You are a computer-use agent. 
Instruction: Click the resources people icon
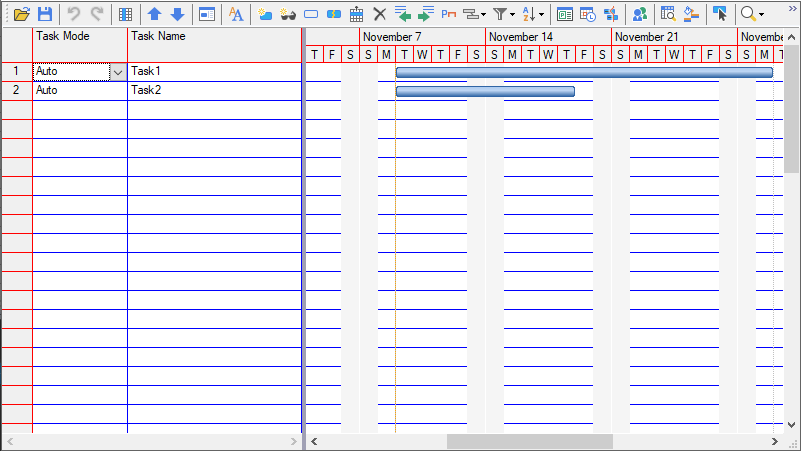point(640,14)
